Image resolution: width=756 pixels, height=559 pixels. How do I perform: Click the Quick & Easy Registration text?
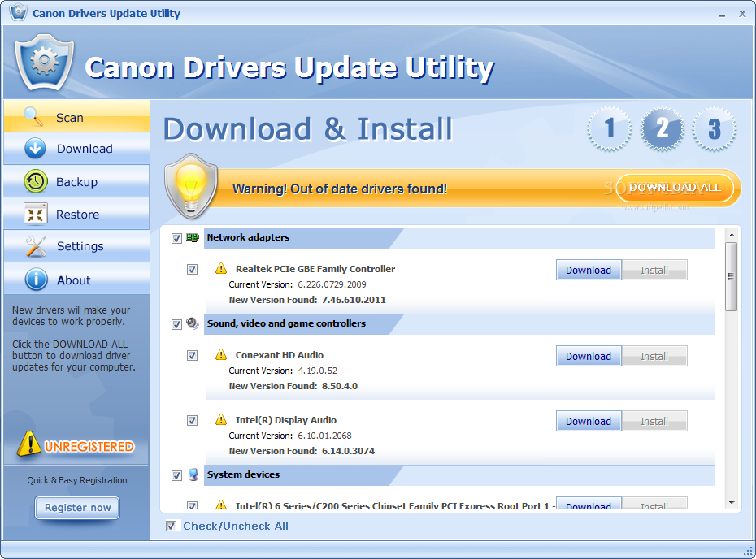pos(77,480)
